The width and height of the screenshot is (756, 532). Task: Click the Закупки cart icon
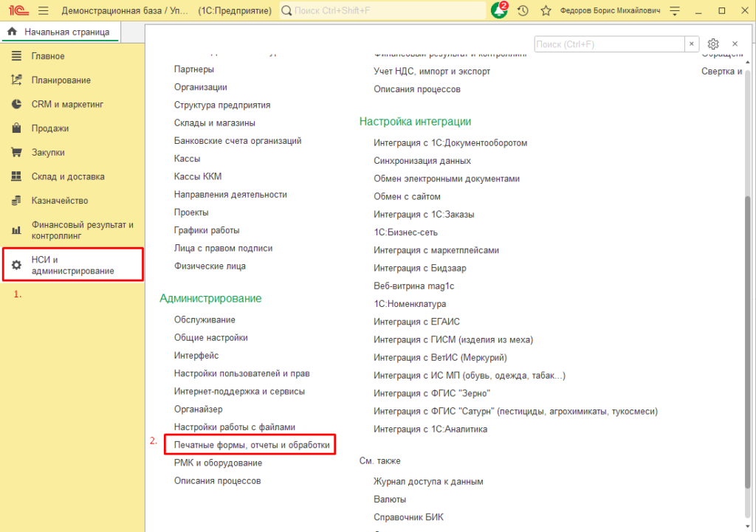[x=16, y=152]
